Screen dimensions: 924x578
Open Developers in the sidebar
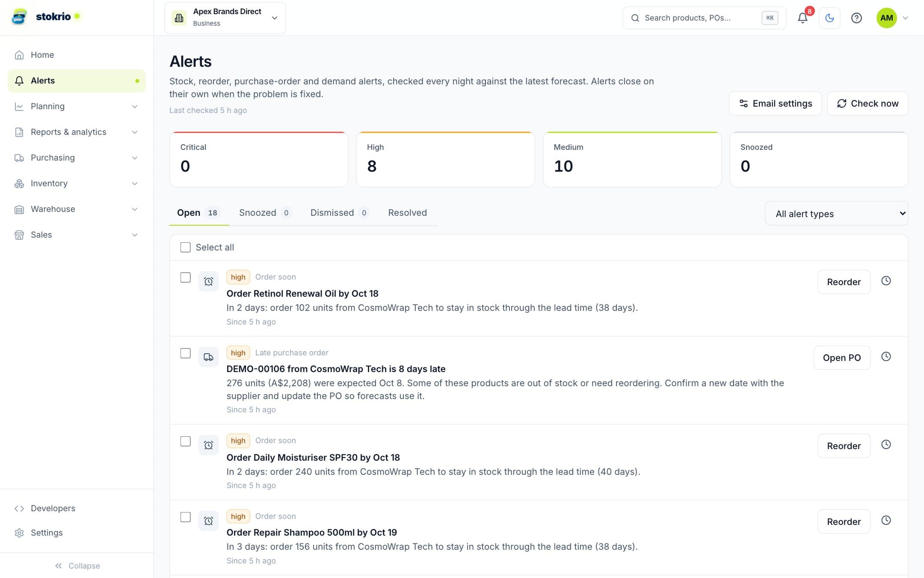77,508
